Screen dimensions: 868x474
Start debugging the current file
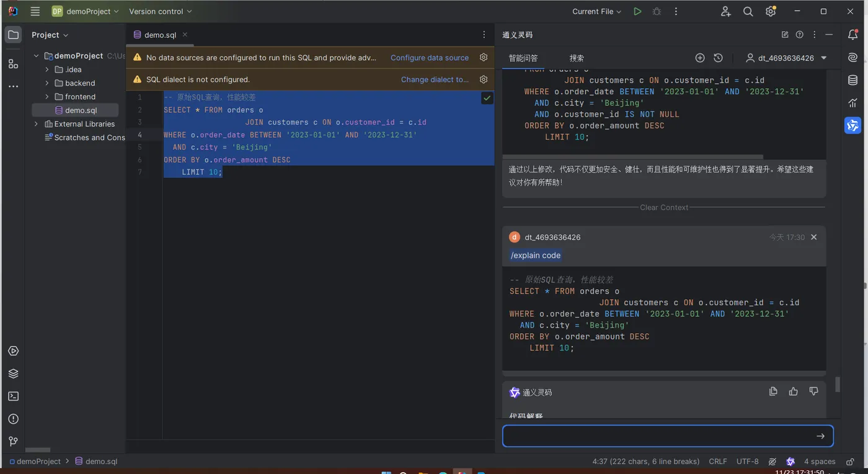[x=657, y=11]
